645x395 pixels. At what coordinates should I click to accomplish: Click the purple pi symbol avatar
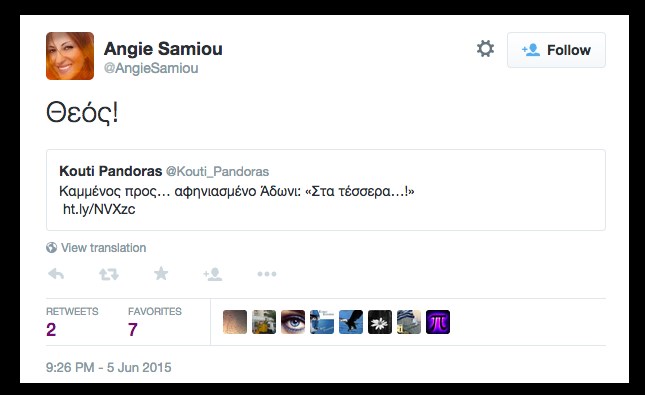[x=438, y=322]
